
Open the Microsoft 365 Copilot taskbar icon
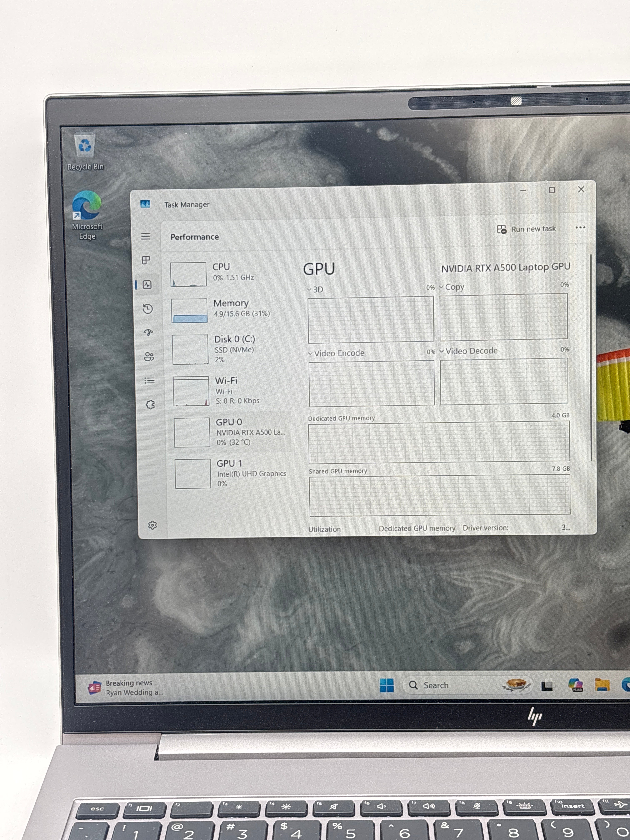(576, 685)
